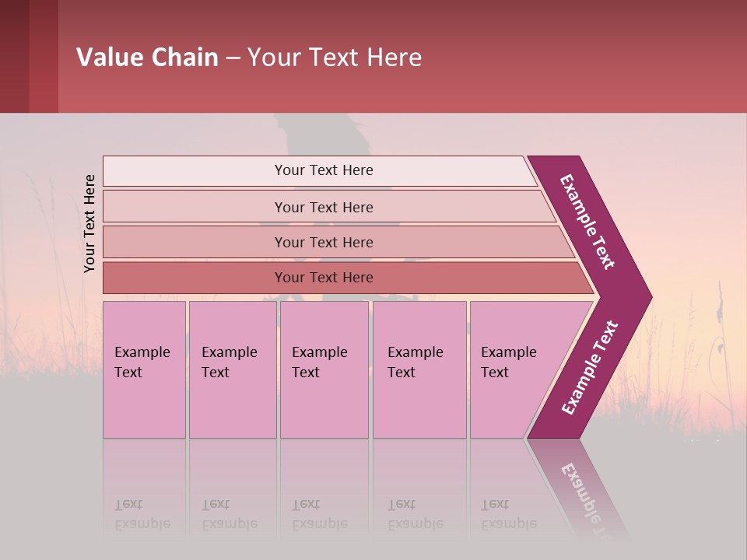Screen dimensions: 747x560
Task: Click the reflection under the third pink box
Action: tap(324, 490)
